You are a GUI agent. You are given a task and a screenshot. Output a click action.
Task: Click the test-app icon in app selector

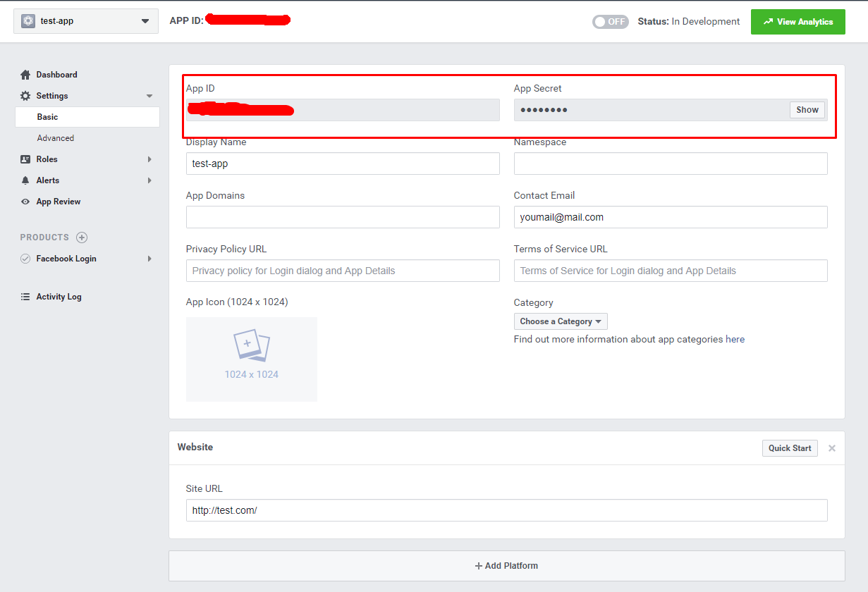pyautogui.click(x=28, y=21)
